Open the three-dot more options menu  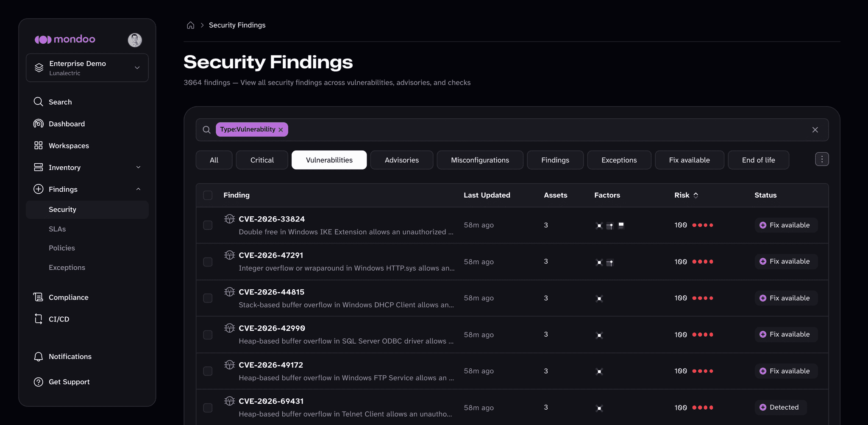coord(822,159)
